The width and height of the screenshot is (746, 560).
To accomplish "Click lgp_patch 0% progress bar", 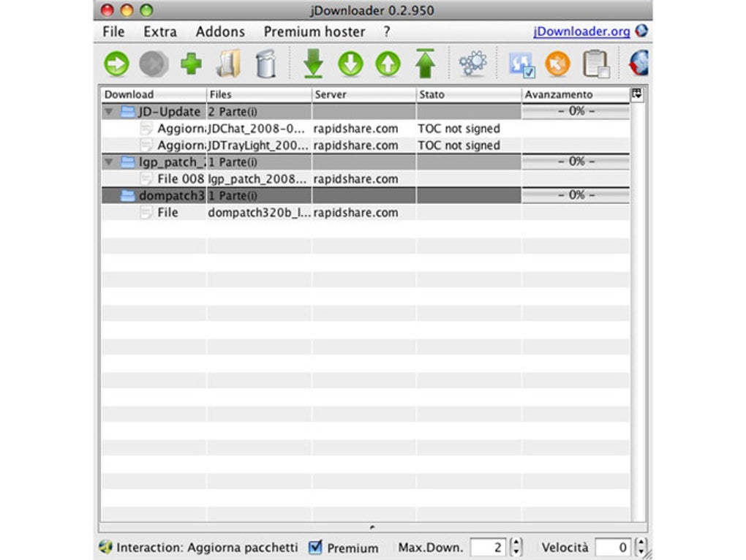I will click(576, 162).
